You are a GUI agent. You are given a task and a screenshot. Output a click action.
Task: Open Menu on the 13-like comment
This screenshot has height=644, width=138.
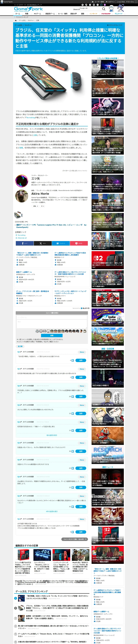[x=82, y=422]
